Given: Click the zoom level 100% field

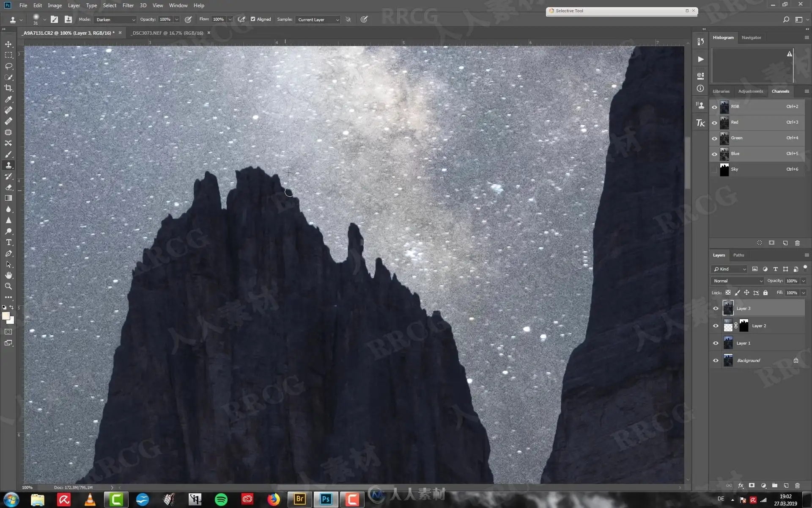Looking at the screenshot, I should [27, 488].
